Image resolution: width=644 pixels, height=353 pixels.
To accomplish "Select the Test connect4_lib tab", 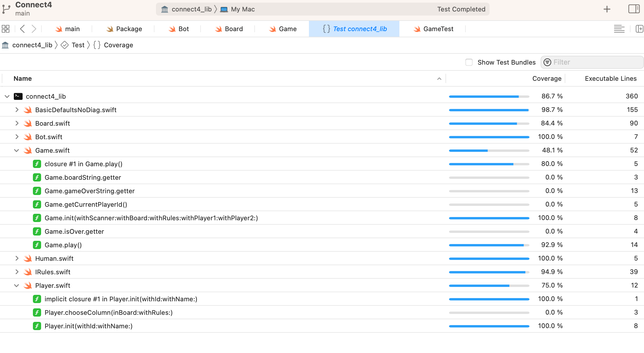I will pyautogui.click(x=354, y=29).
